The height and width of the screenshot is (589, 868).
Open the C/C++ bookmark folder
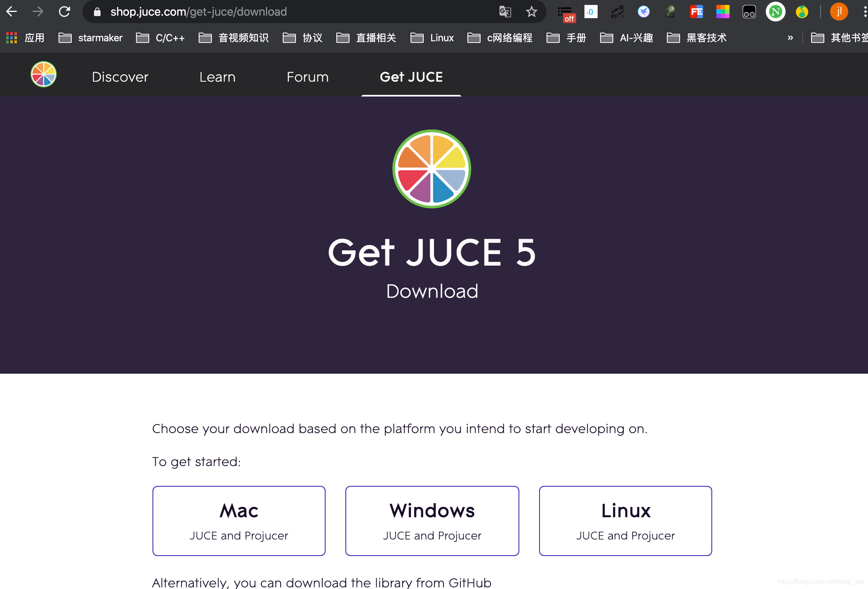[161, 38]
